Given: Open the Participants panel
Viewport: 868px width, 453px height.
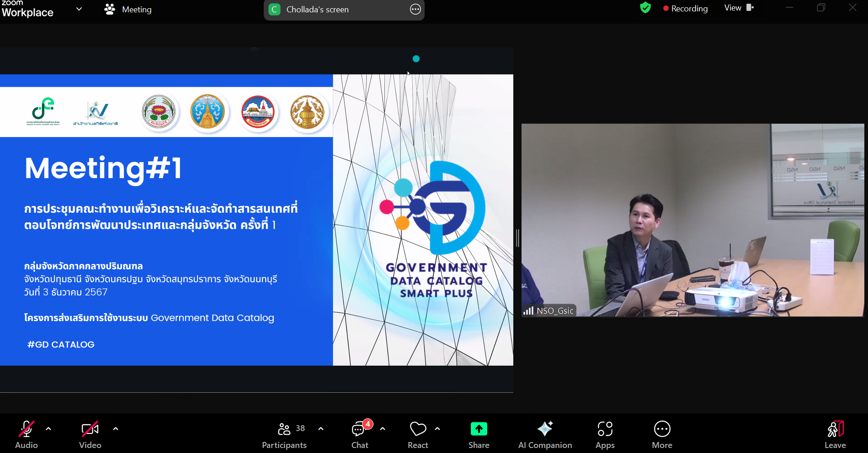Looking at the screenshot, I should pos(284,434).
